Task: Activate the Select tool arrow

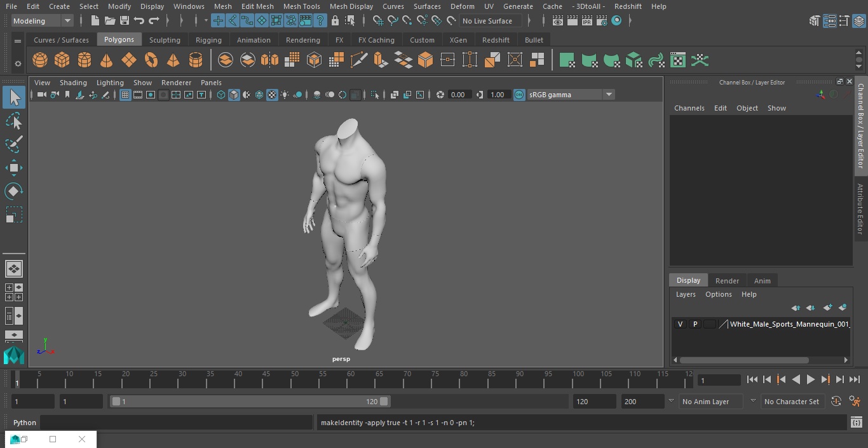Action: (14, 97)
